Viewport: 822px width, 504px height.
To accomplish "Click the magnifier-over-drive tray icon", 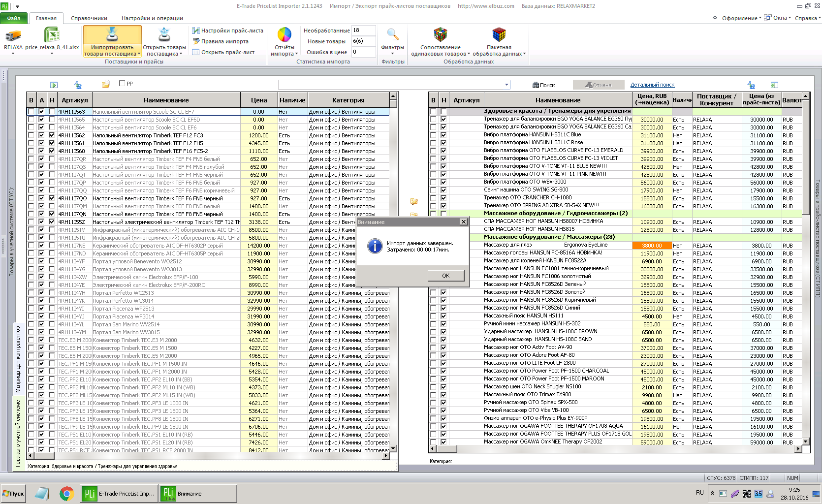I will click(770, 494).
